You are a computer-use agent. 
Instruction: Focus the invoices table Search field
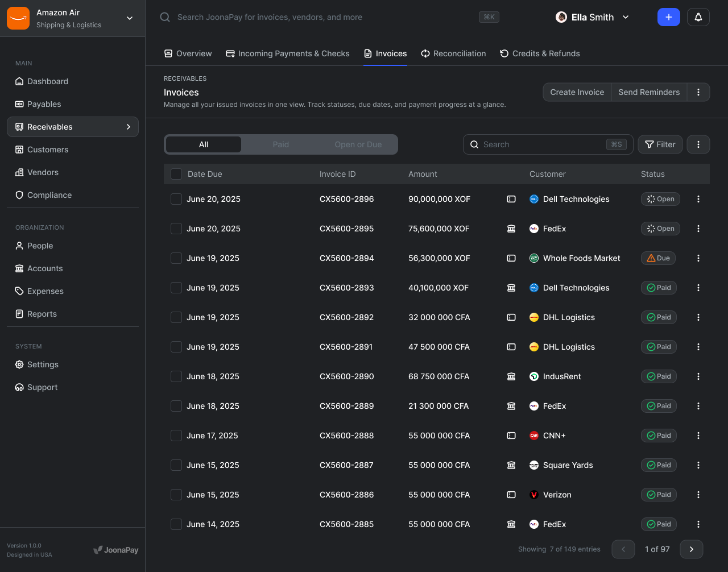point(548,144)
